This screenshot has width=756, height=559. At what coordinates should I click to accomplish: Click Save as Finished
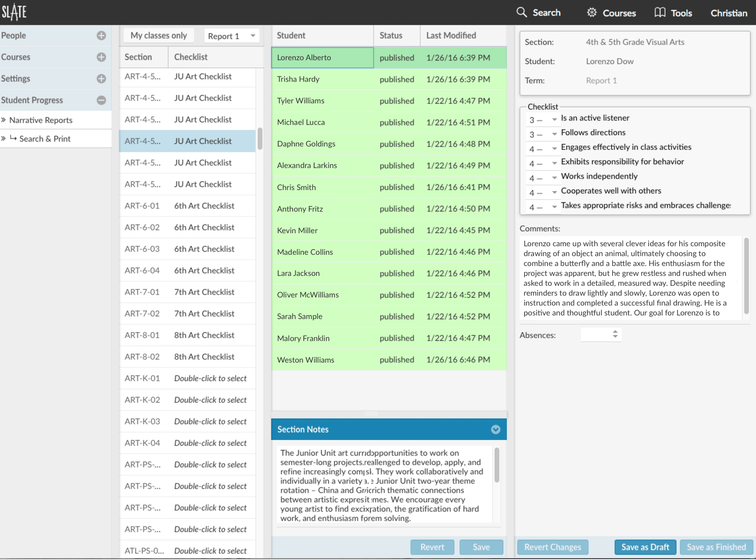(x=716, y=547)
